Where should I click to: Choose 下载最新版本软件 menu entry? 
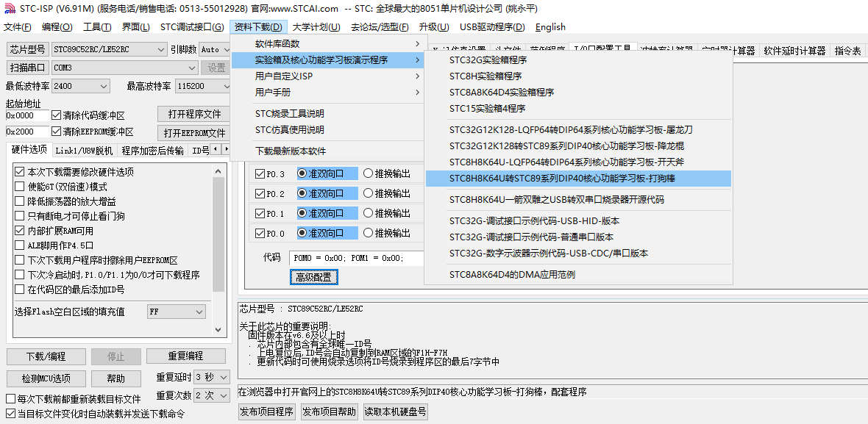329,151
